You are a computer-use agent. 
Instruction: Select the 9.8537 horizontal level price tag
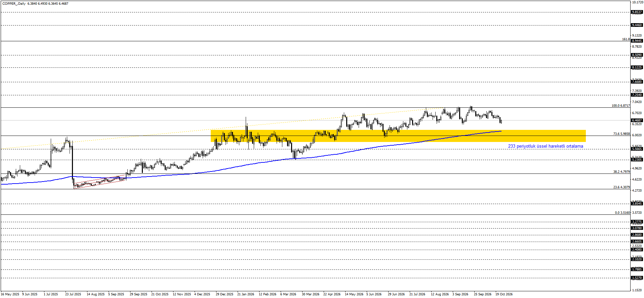[x=637, y=12]
